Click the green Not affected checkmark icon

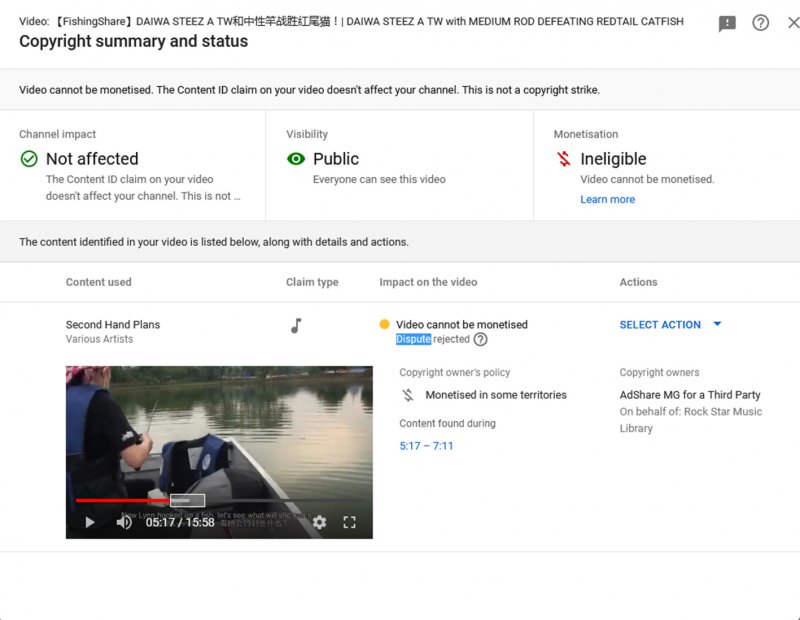click(x=29, y=159)
